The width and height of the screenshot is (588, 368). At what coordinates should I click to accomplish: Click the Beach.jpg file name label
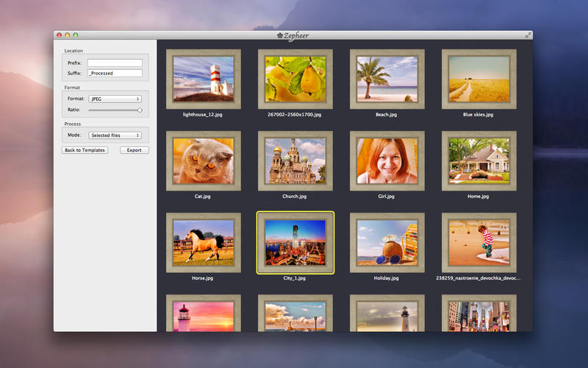pos(387,115)
